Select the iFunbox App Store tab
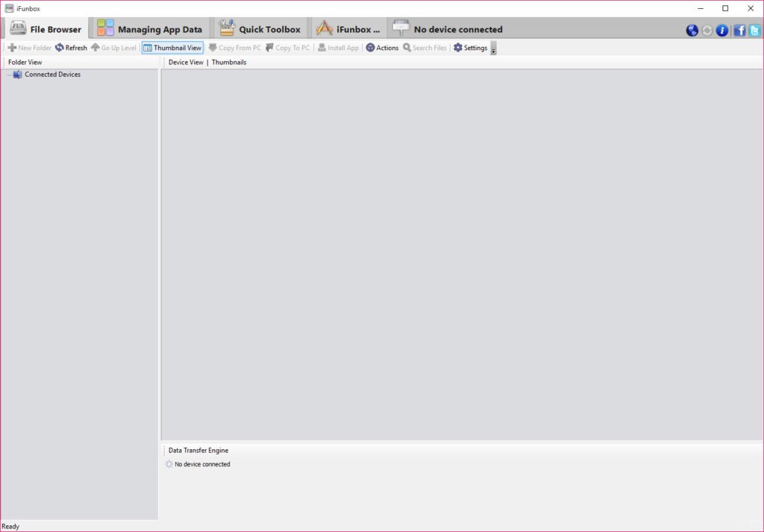764x532 pixels. tap(348, 29)
